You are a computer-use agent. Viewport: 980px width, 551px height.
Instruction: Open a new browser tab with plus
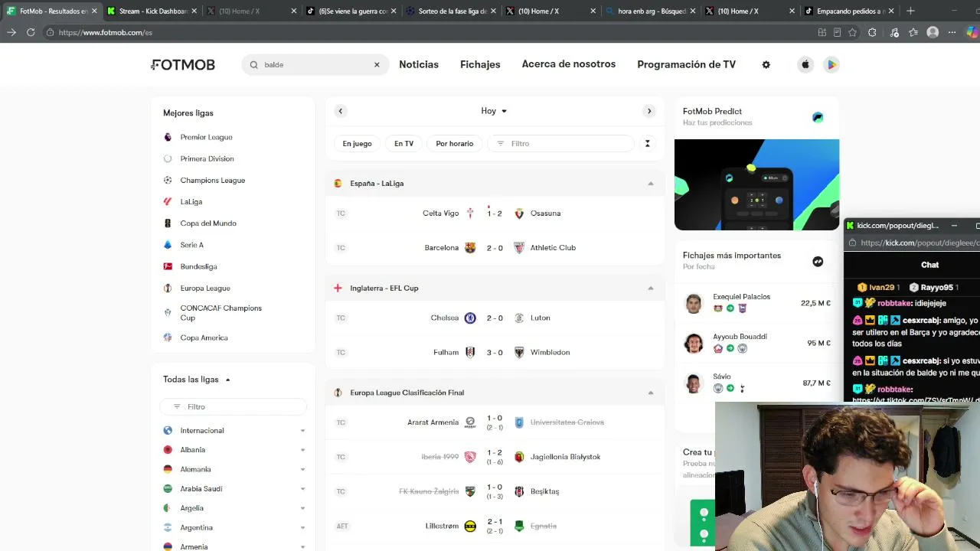[x=910, y=11]
